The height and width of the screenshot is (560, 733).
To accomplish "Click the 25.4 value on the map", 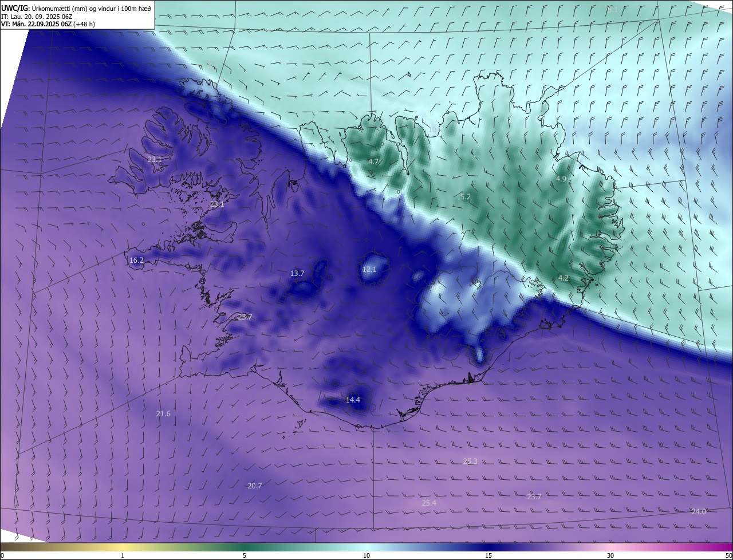I will [x=429, y=503].
